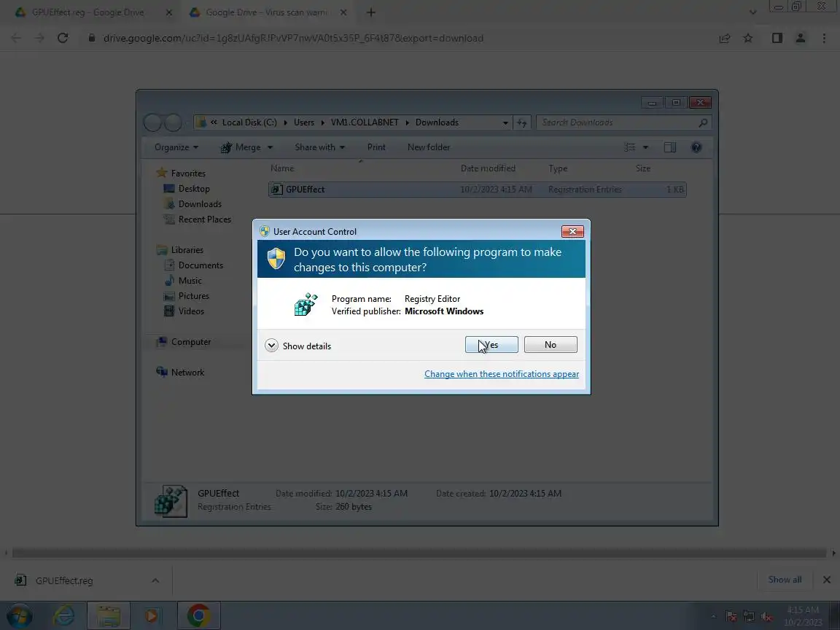The image size is (840, 630).
Task: Select Network in navigation pane
Action: click(187, 373)
